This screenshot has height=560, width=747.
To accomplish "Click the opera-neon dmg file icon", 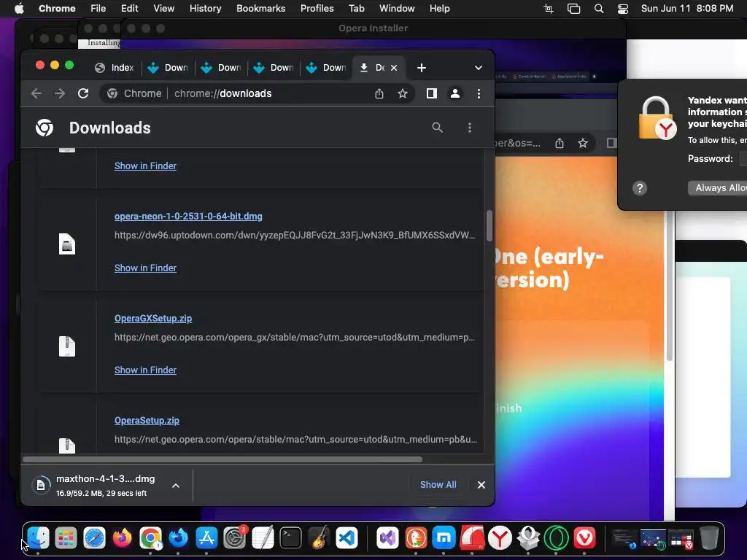I will (66, 244).
